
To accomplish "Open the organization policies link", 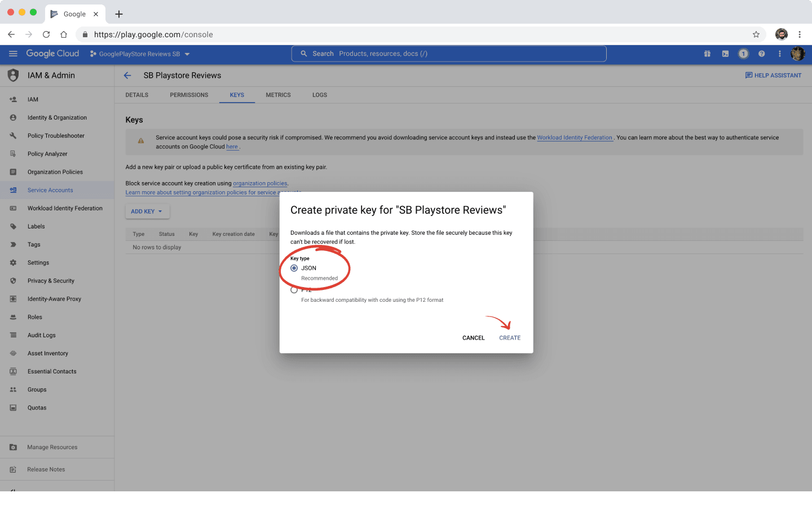I will [260, 183].
